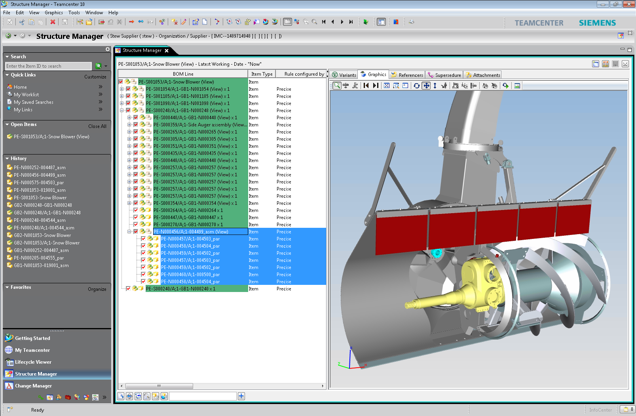Click the next arrow icon in main toolbar
This screenshot has width=636, height=416.
(342, 22)
